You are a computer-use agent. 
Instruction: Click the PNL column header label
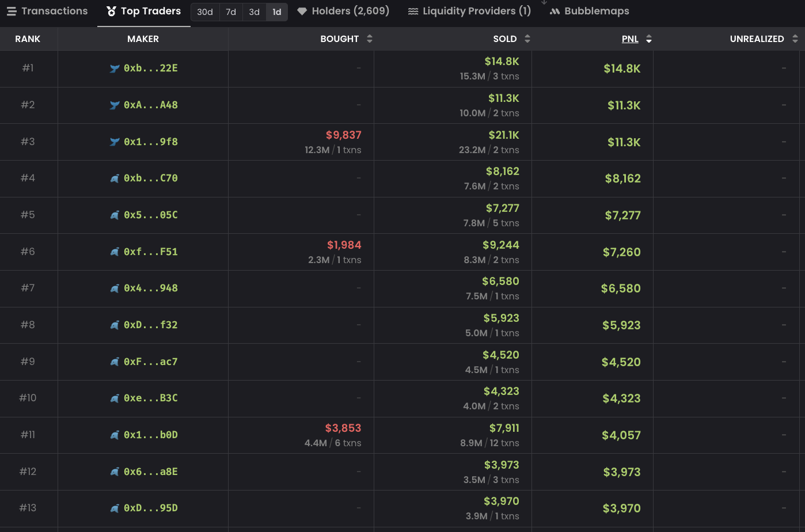click(630, 39)
